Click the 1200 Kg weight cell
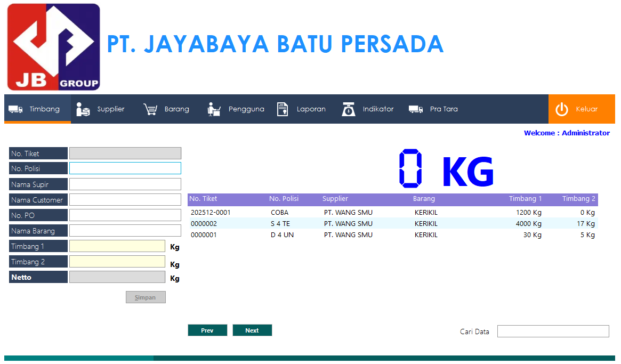This screenshot has height=364, width=621. pyautogui.click(x=529, y=213)
